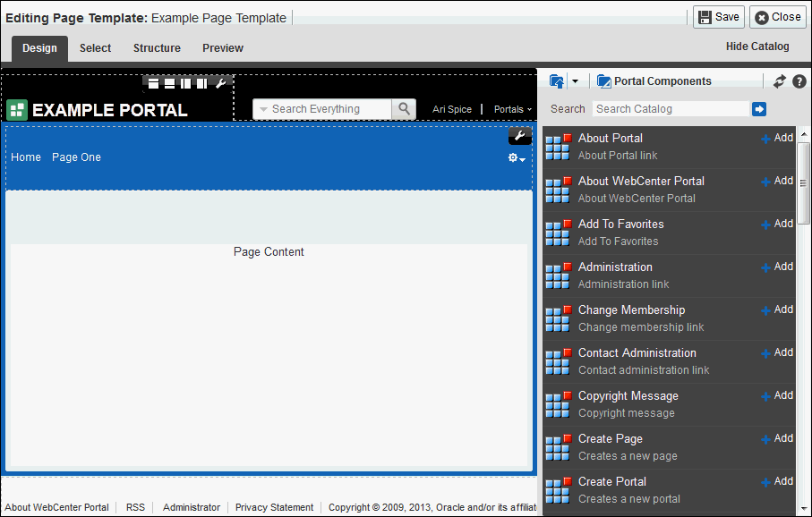Click Hide Catalog
This screenshot has width=812, height=517.
[757, 47]
